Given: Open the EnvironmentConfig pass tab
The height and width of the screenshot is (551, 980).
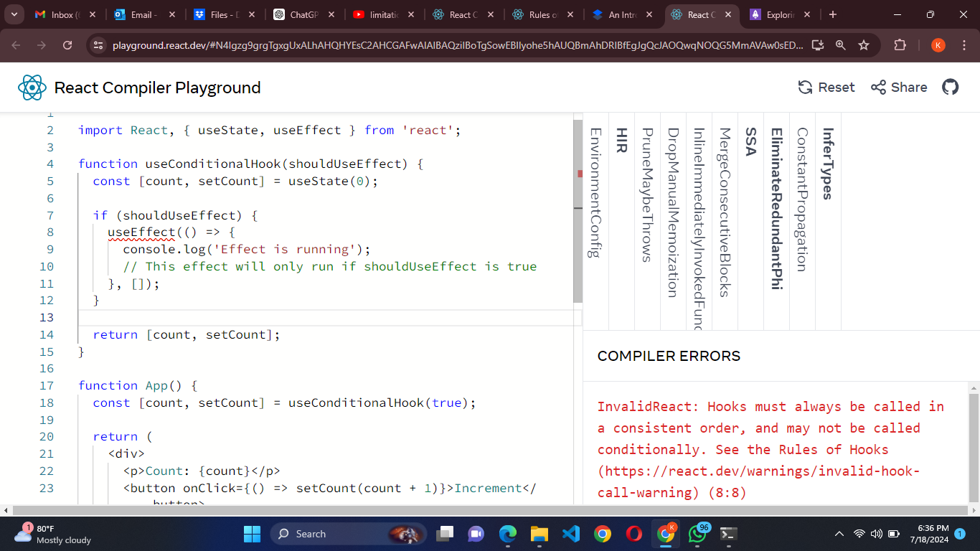Looking at the screenshot, I should pyautogui.click(x=595, y=192).
